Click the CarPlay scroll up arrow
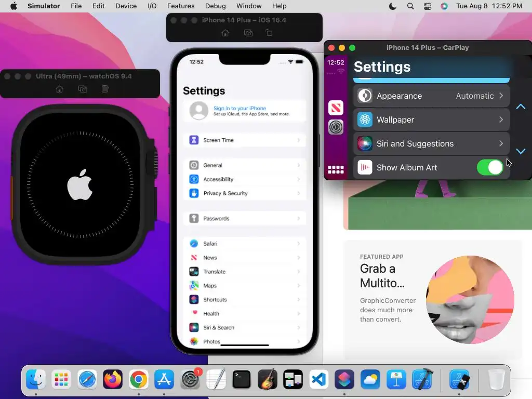Viewport: 532px width, 399px height. click(521, 107)
